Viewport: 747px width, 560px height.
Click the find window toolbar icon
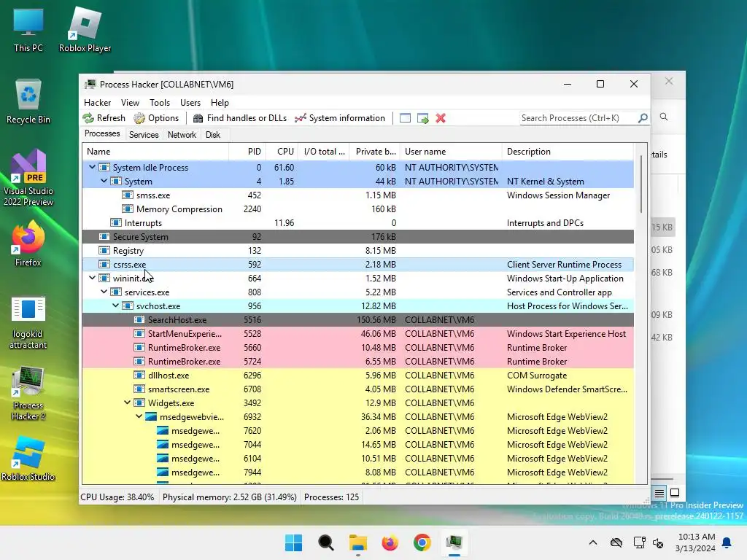point(405,118)
